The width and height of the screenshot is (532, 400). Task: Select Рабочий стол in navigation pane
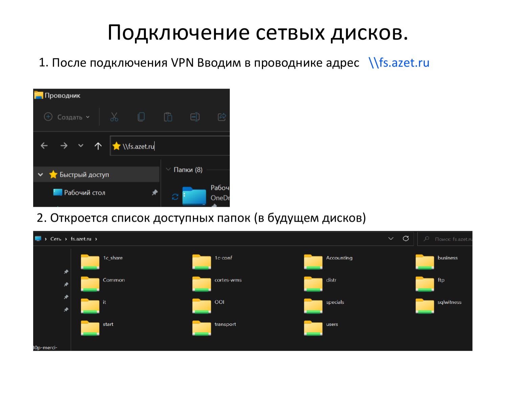coord(84,193)
